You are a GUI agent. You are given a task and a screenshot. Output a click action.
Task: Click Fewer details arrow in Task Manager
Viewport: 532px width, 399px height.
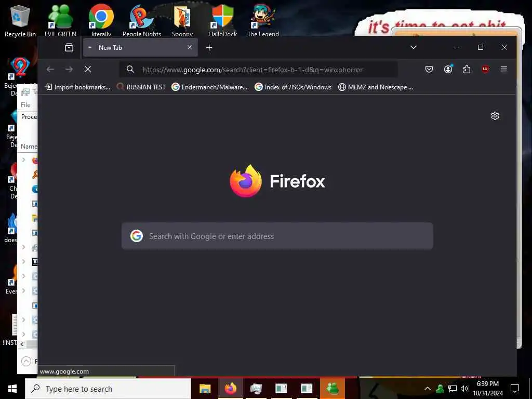26,362
